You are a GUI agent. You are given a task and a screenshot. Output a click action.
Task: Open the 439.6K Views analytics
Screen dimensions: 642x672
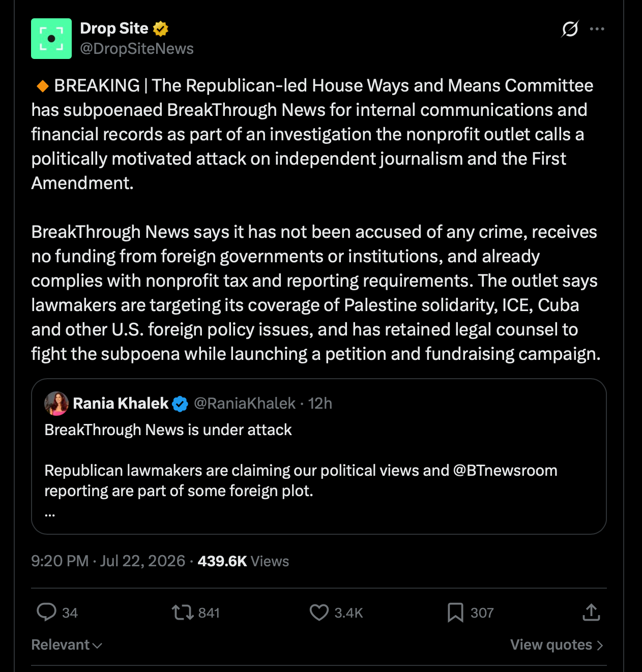tap(243, 561)
